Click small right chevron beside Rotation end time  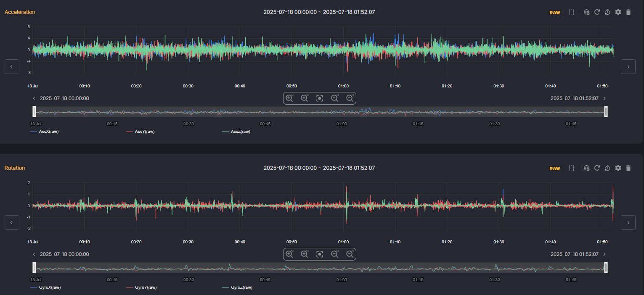[x=604, y=254]
